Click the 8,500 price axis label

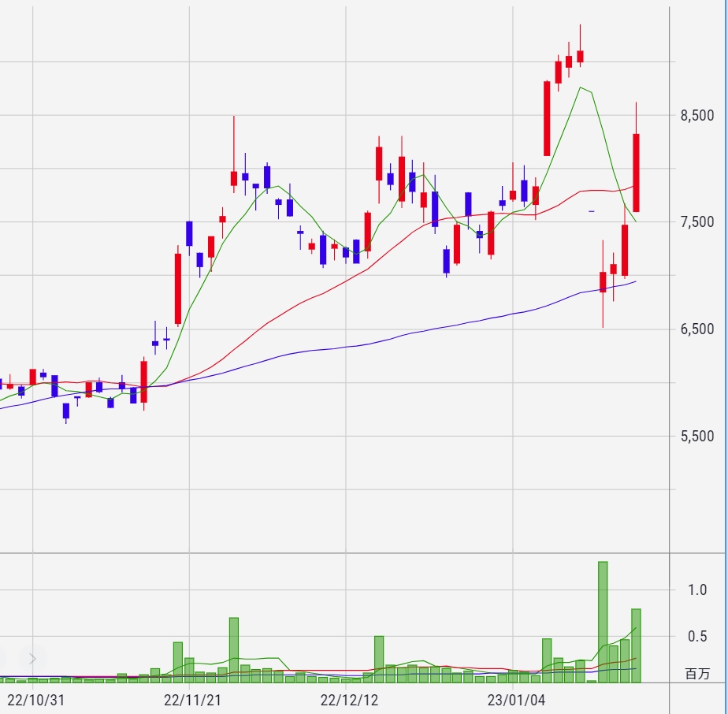[x=697, y=115]
